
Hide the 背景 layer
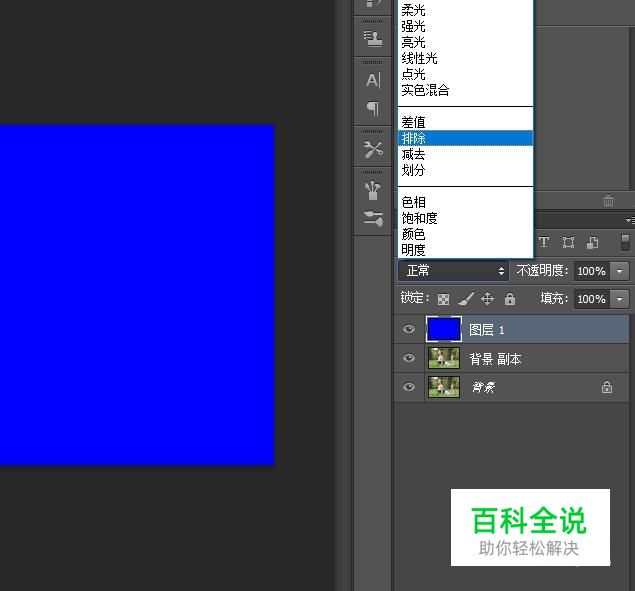(x=409, y=387)
